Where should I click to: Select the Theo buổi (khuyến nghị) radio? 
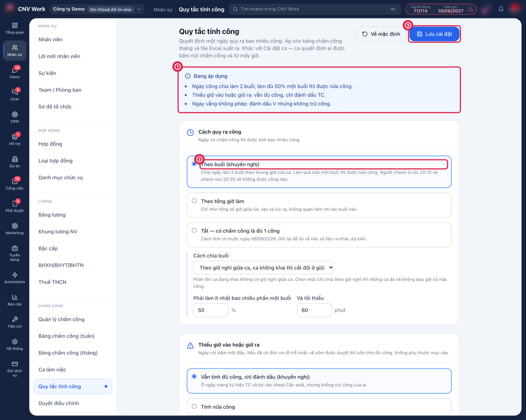[x=194, y=164]
